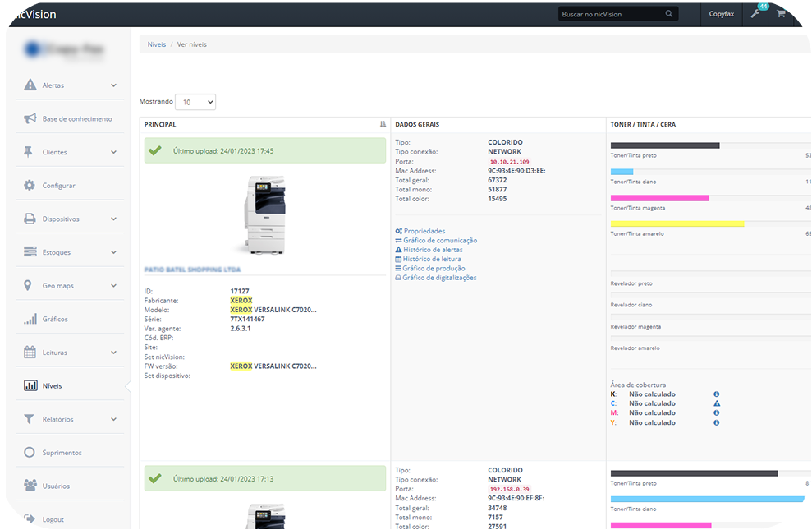Viewport: 812px width, 530px height.
Task: Open Base de conhecimento megaphone icon
Action: 30,118
